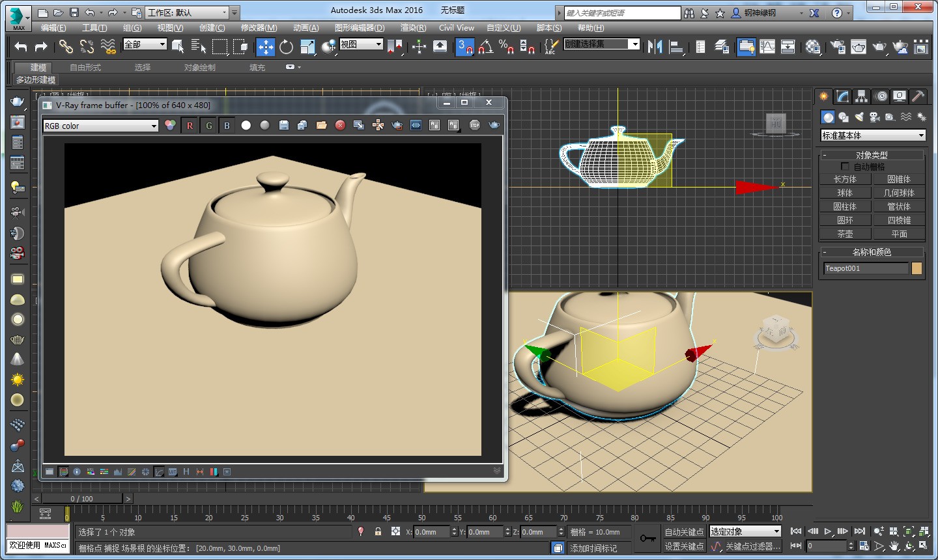Click the 设置关键点 button

click(x=684, y=546)
